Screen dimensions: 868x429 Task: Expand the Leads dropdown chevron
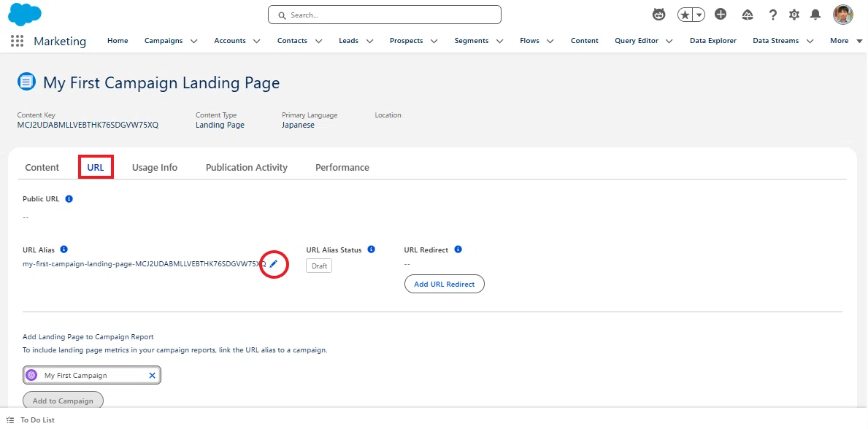click(370, 41)
